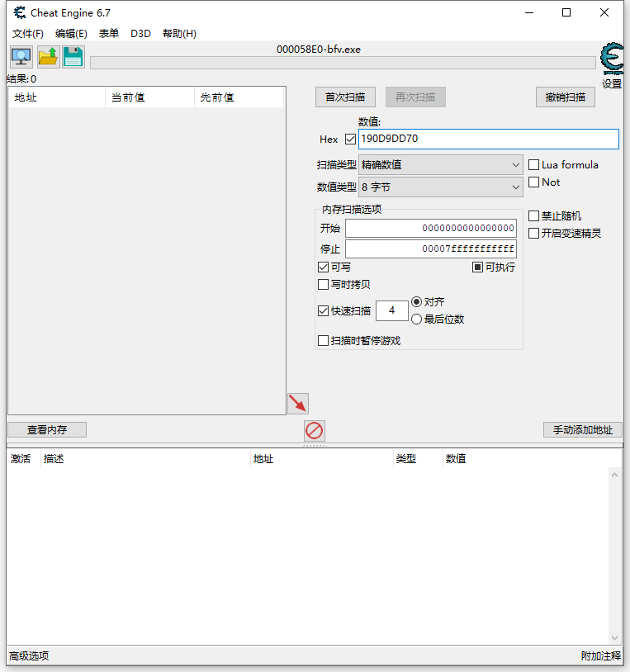Click the 当前值 column header
The width and height of the screenshot is (630, 672).
[x=149, y=97]
